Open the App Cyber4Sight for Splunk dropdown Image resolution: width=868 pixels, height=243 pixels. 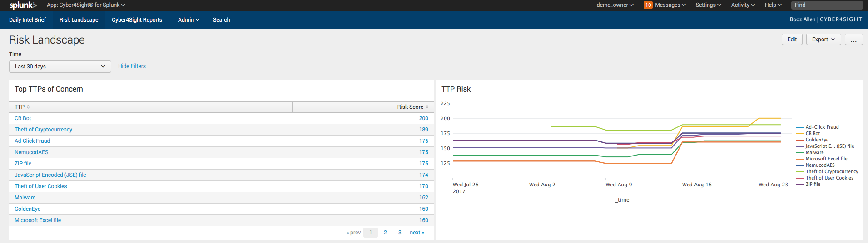point(86,5)
